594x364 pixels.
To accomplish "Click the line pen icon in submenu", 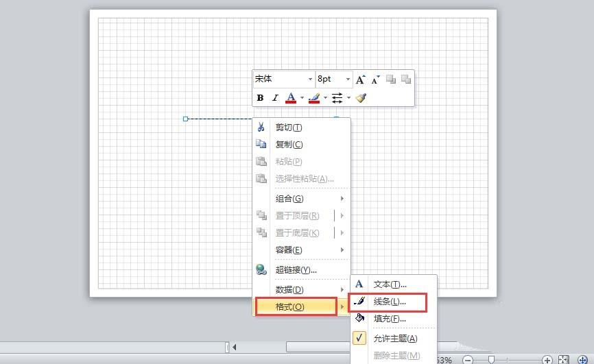I will (x=359, y=302).
